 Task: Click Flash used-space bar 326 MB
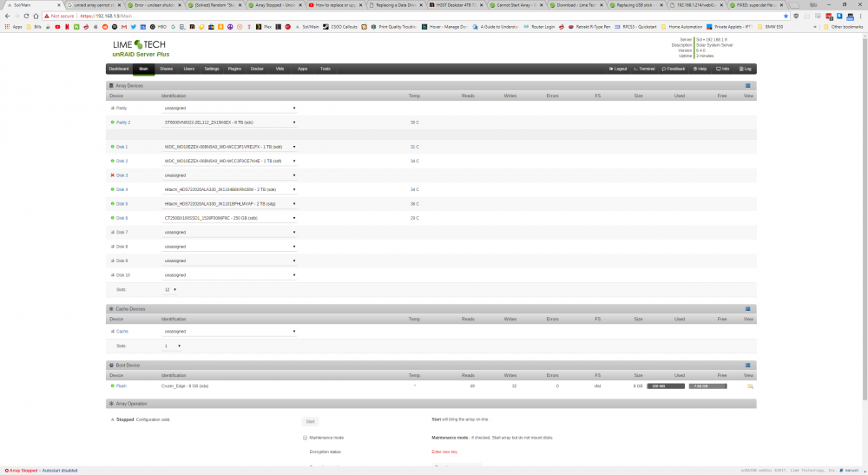(666, 386)
